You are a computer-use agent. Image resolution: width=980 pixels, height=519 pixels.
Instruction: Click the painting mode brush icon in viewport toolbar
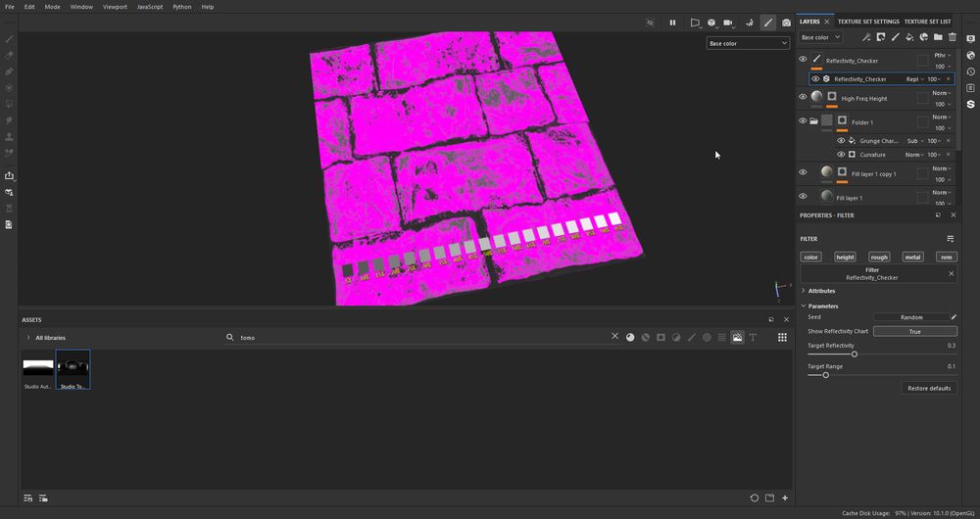pos(768,23)
